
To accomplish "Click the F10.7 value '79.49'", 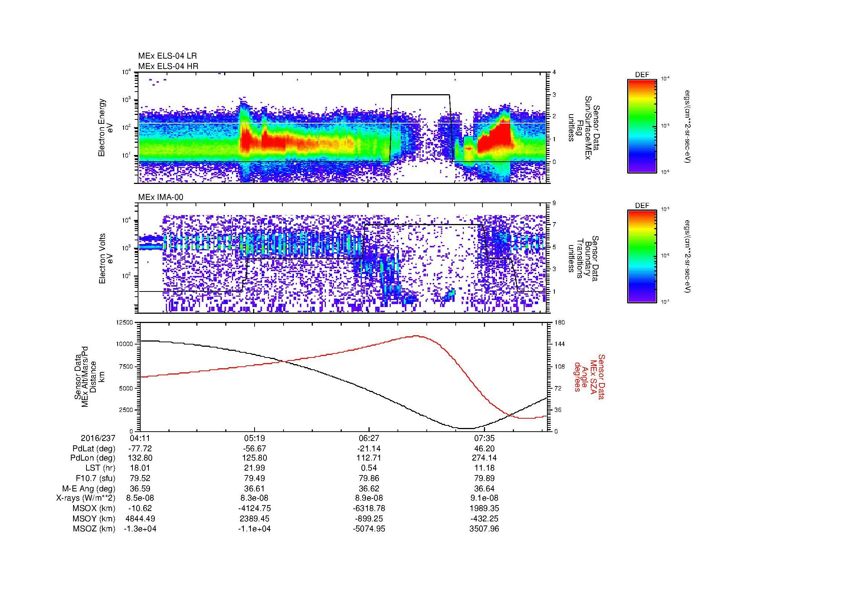I will 254,478.
